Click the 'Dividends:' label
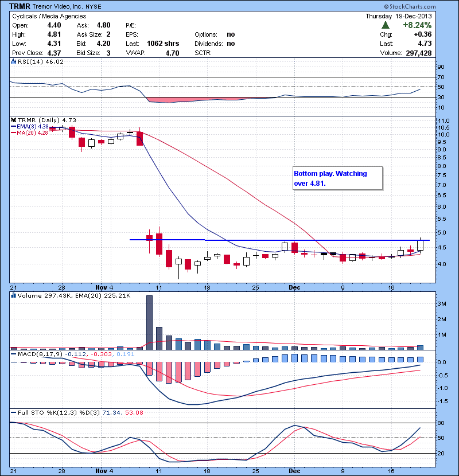Screen dimensions: 459x476 click(209, 44)
